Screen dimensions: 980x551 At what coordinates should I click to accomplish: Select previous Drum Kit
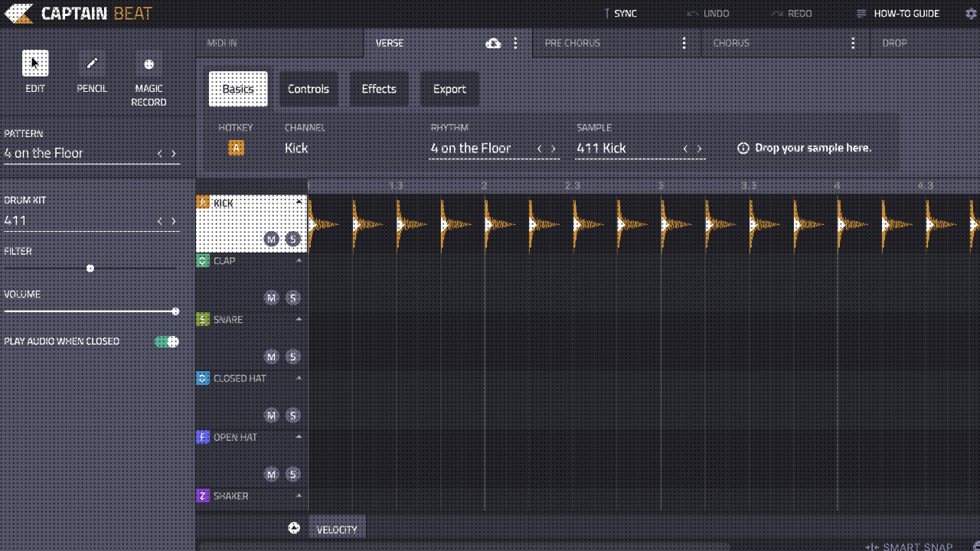[159, 220]
